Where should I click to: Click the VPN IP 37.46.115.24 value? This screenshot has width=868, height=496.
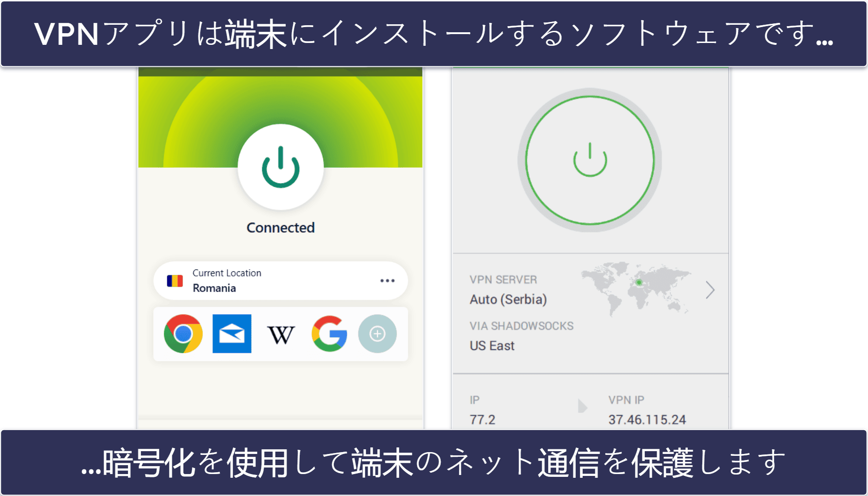[647, 419]
